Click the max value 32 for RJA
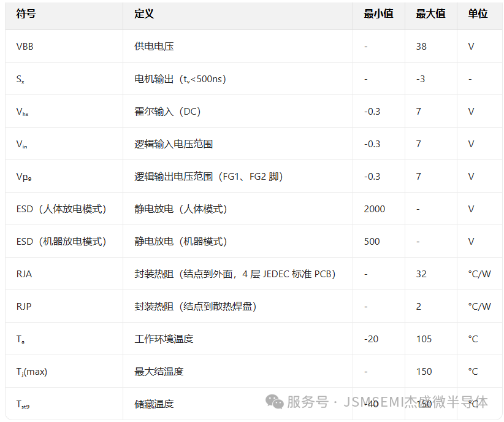Screen dimensions: 504x422 [421, 274]
